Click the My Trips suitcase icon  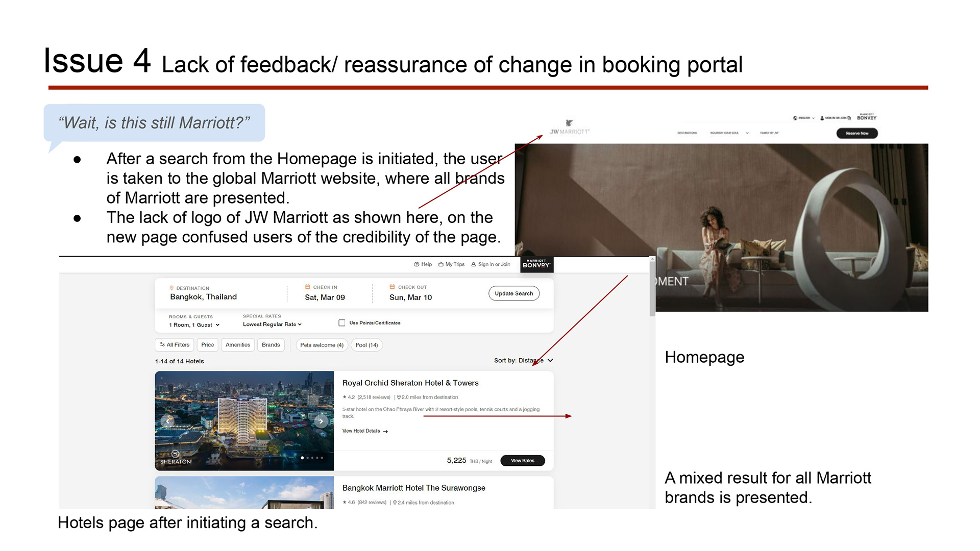tap(441, 264)
